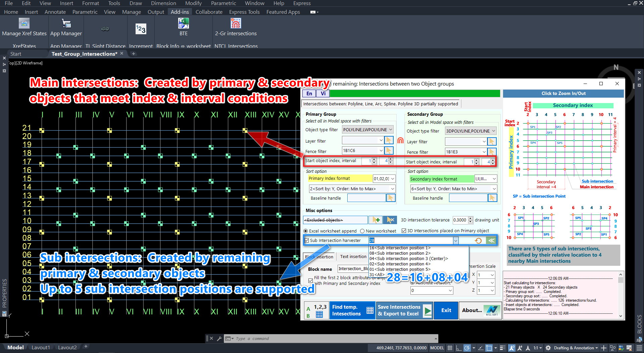Open the BTE Excel block tool
The width and height of the screenshot is (644, 353).
[x=184, y=27]
